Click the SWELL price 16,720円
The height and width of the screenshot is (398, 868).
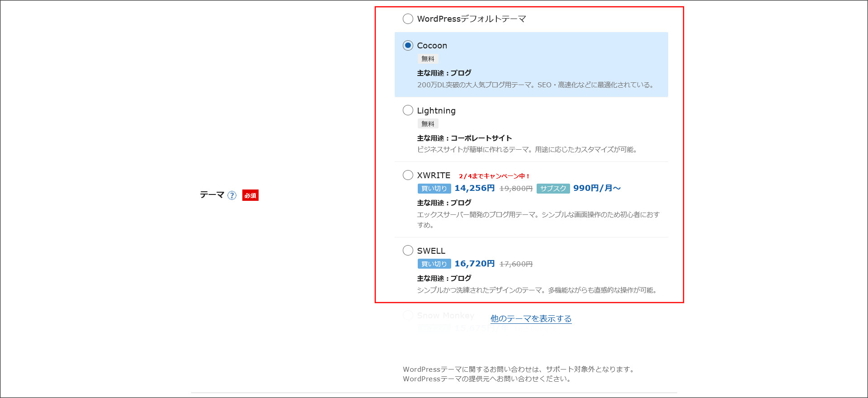point(475,264)
